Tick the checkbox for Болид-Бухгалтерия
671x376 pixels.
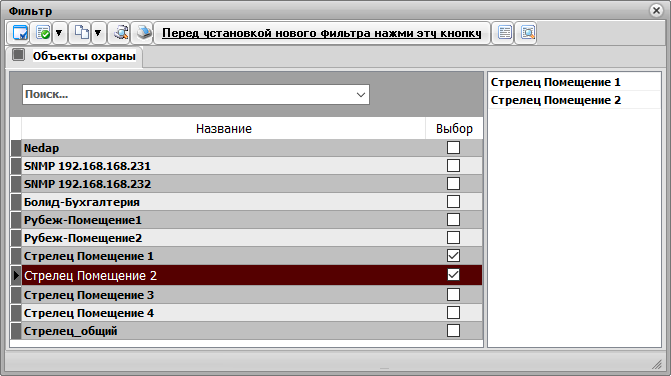pos(453,201)
